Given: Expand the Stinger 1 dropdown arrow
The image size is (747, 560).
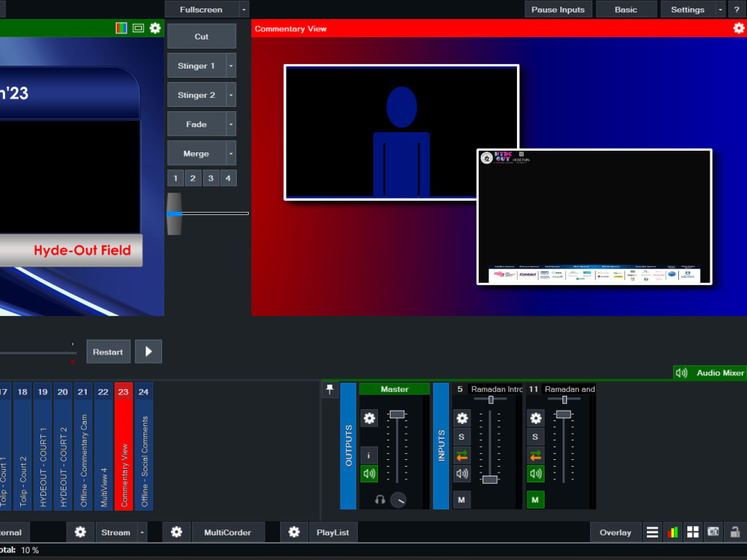Looking at the screenshot, I should pos(231,66).
